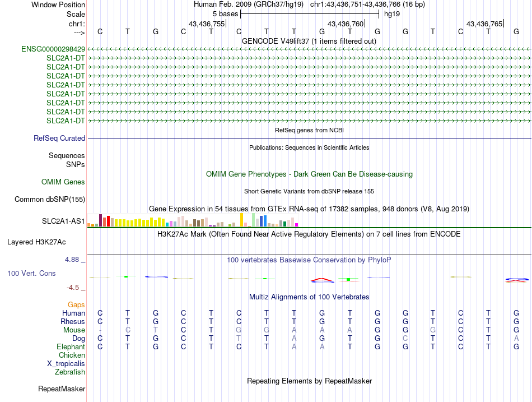Select the Dog alignment row label
Screen dimensions: 532x402
[78, 339]
